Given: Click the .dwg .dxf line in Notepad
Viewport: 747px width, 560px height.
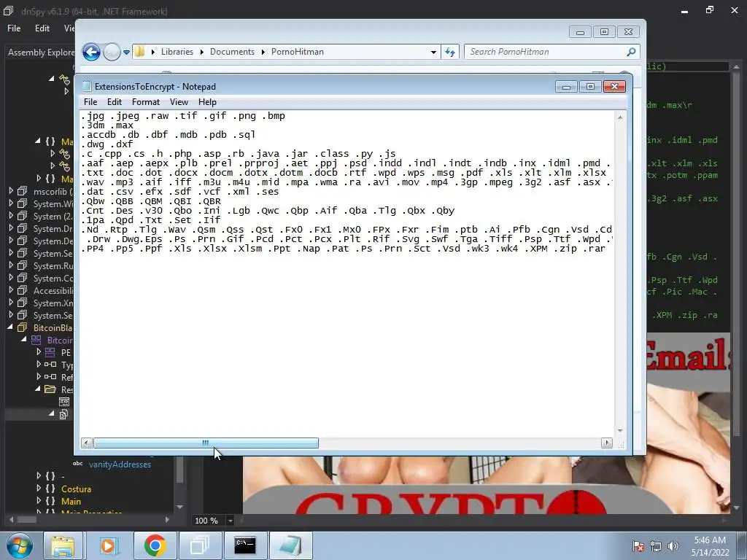Looking at the screenshot, I should point(107,144).
